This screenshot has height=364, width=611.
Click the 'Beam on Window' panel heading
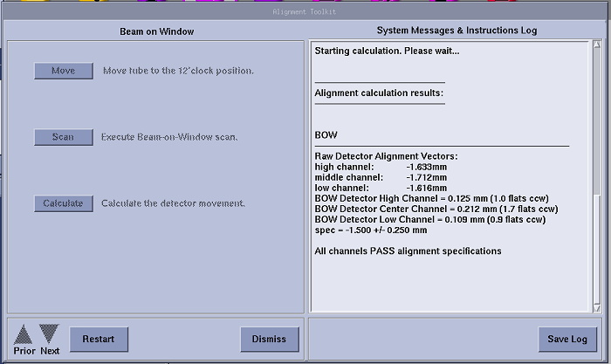pyautogui.click(x=157, y=31)
